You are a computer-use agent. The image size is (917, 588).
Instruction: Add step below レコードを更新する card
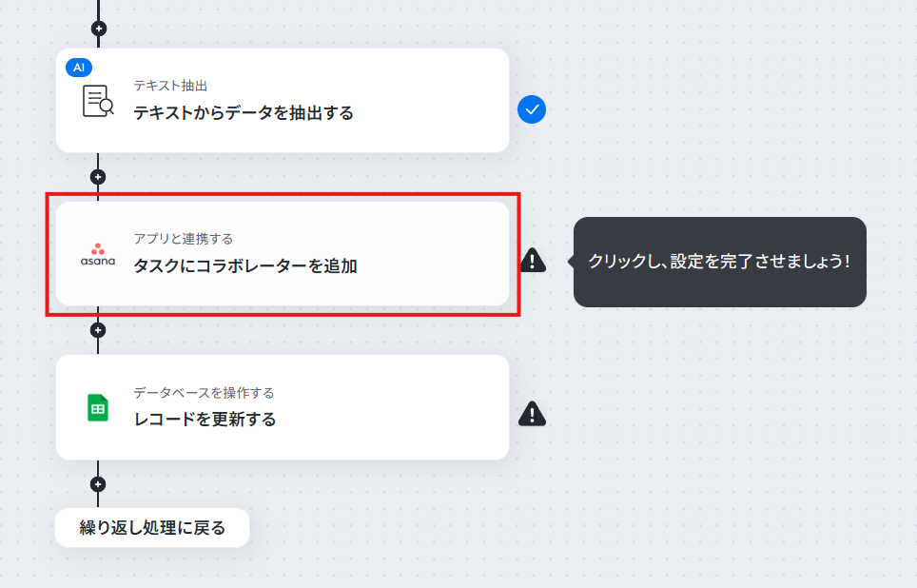98,484
